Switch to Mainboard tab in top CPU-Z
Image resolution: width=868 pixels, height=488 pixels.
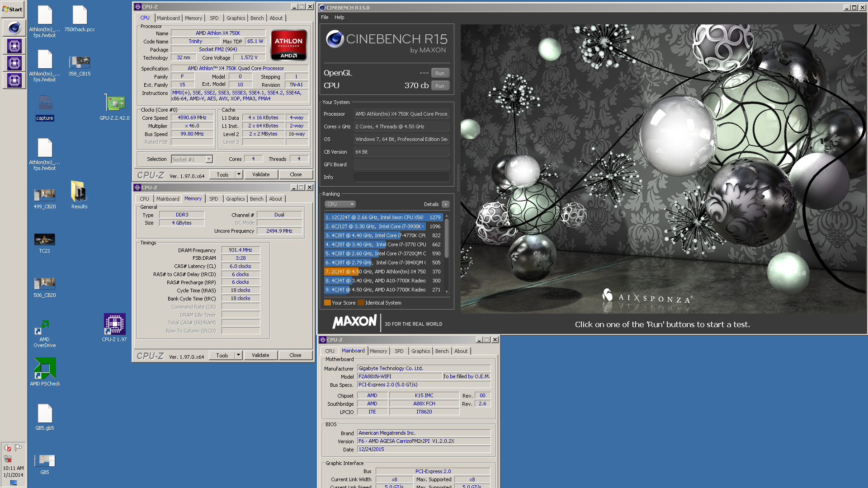tap(168, 18)
